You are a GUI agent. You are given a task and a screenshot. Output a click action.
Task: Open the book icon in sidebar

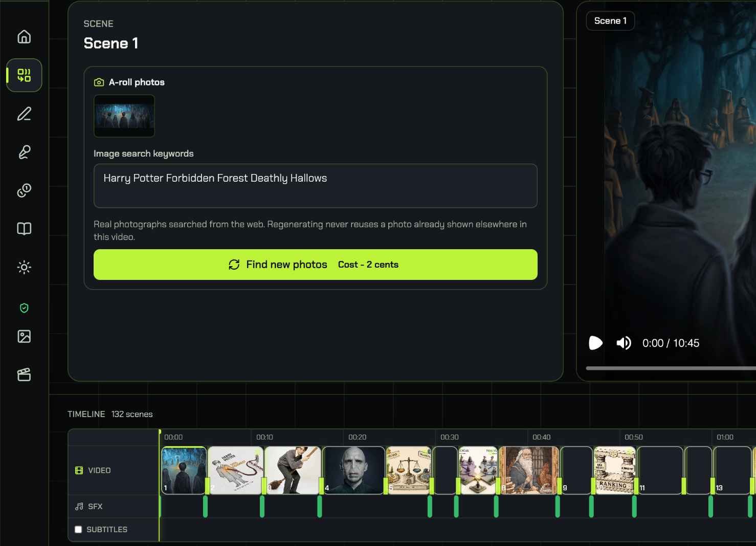pos(24,229)
